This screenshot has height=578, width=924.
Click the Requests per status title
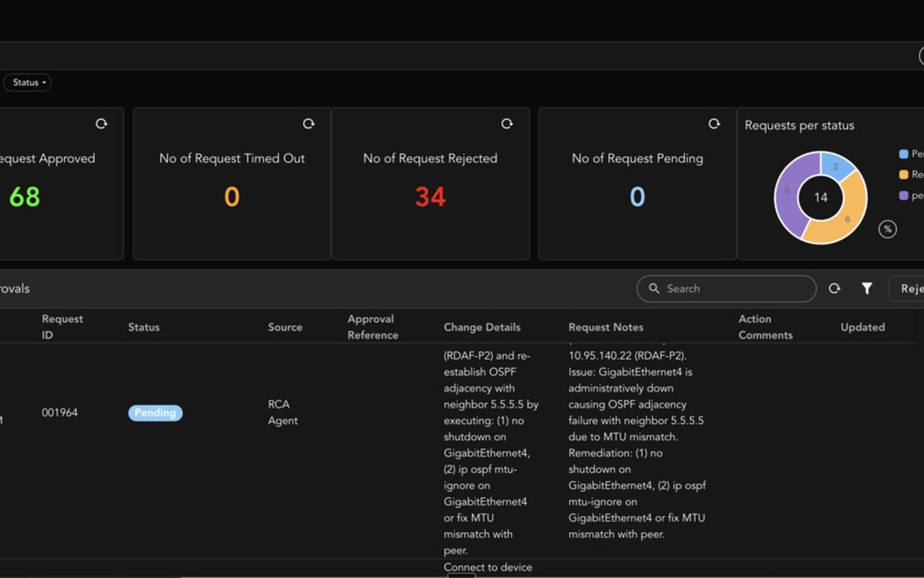click(x=799, y=125)
